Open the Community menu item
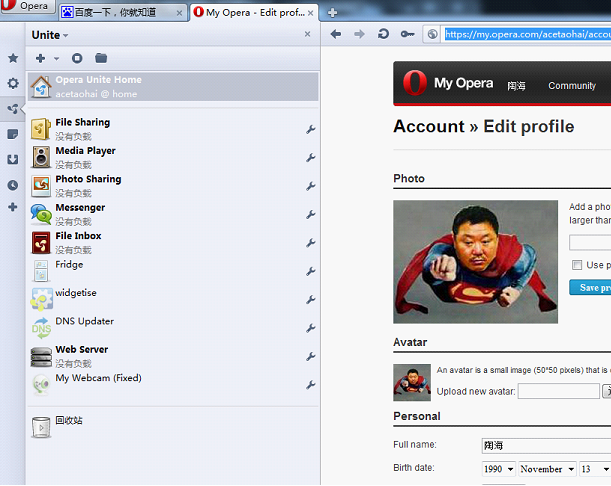 tap(572, 86)
